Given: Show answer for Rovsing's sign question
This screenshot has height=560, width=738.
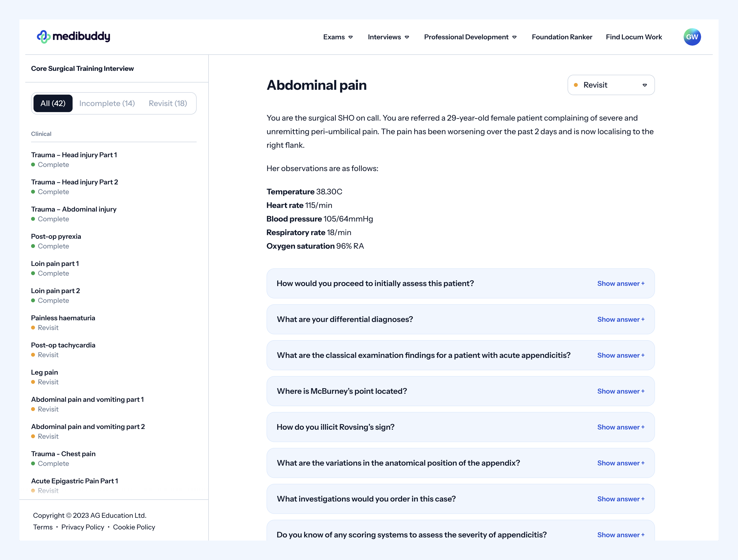Looking at the screenshot, I should [x=621, y=427].
